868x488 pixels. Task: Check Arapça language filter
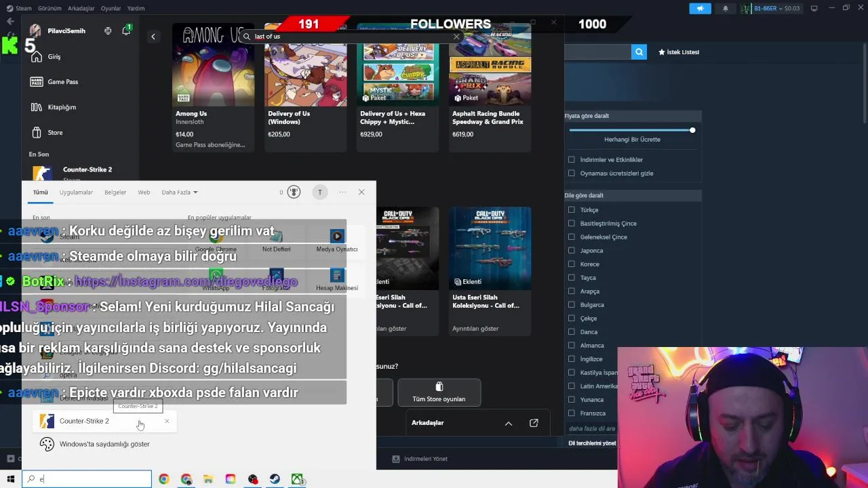571,291
